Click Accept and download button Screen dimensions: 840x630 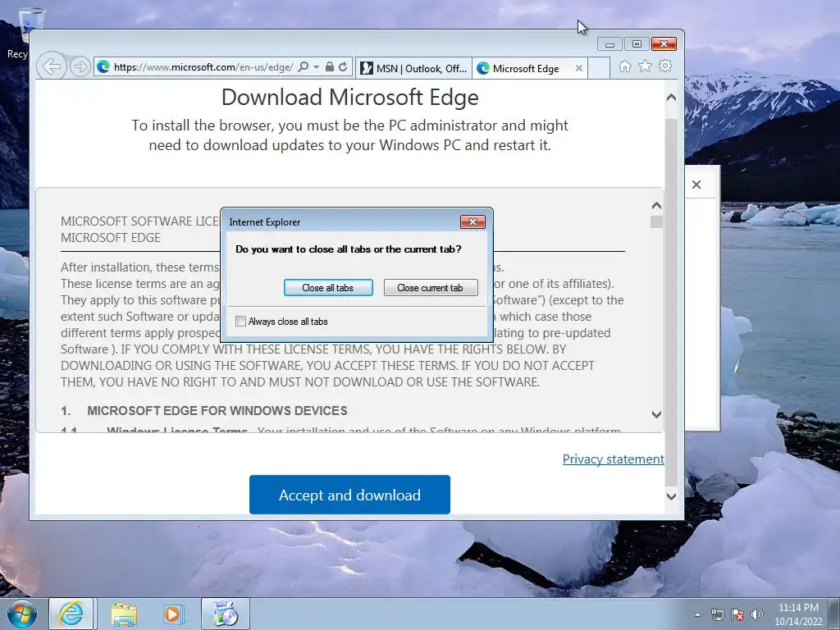(x=349, y=495)
